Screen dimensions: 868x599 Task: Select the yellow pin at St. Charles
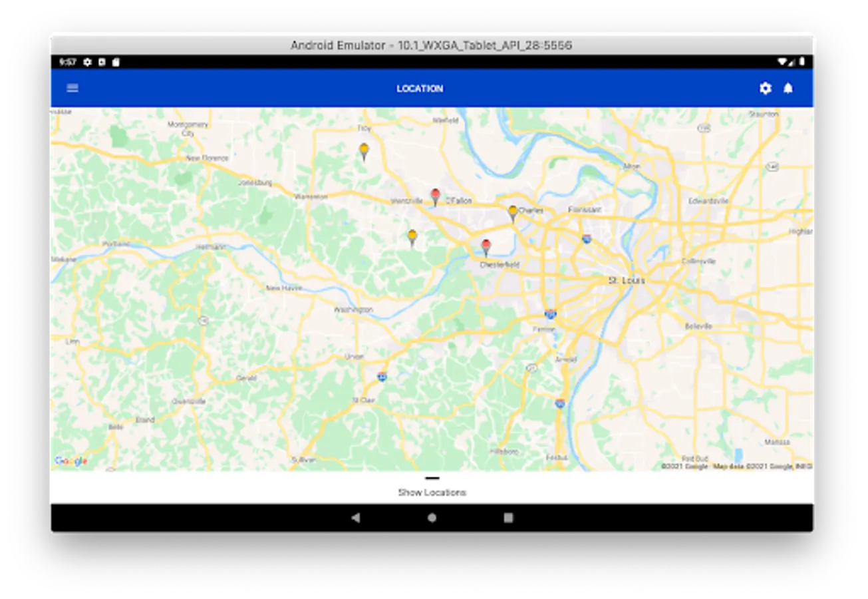pos(513,214)
